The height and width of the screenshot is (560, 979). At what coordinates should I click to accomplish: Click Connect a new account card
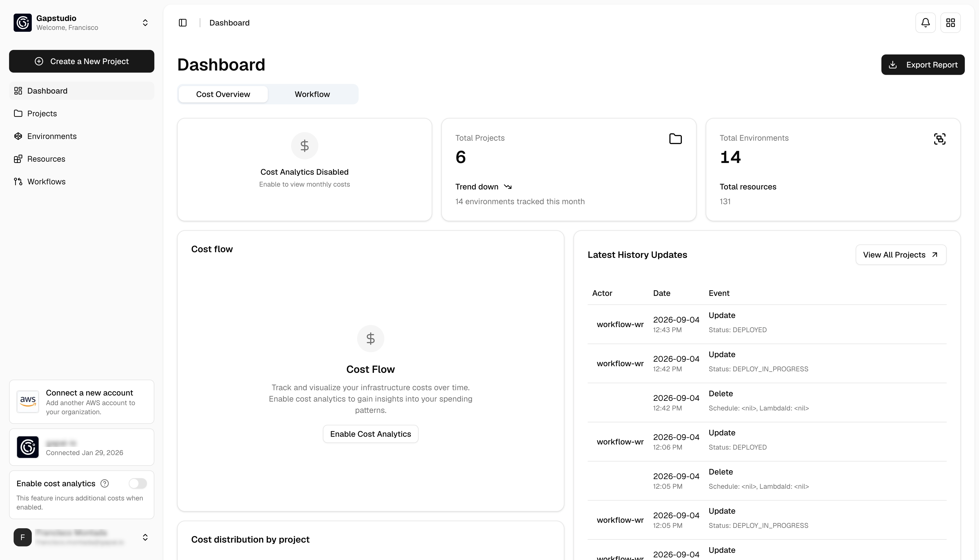coord(82,402)
